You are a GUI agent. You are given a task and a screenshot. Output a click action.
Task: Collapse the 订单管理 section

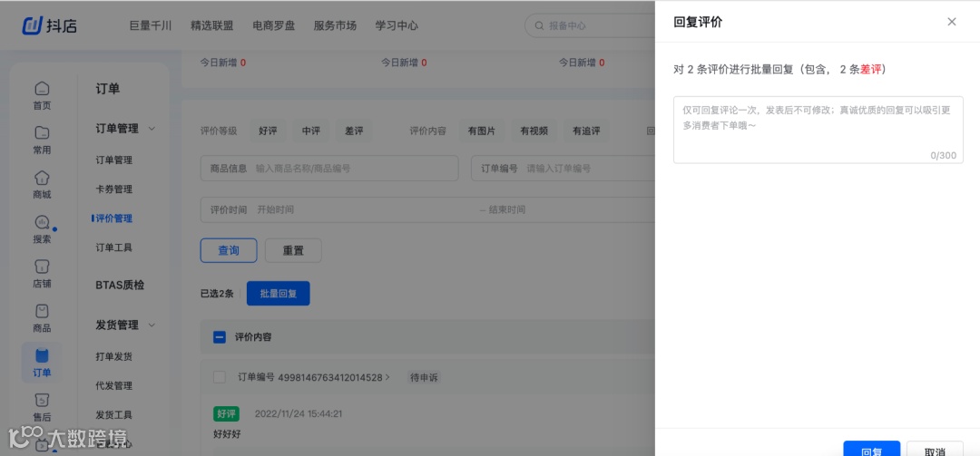coord(152,129)
